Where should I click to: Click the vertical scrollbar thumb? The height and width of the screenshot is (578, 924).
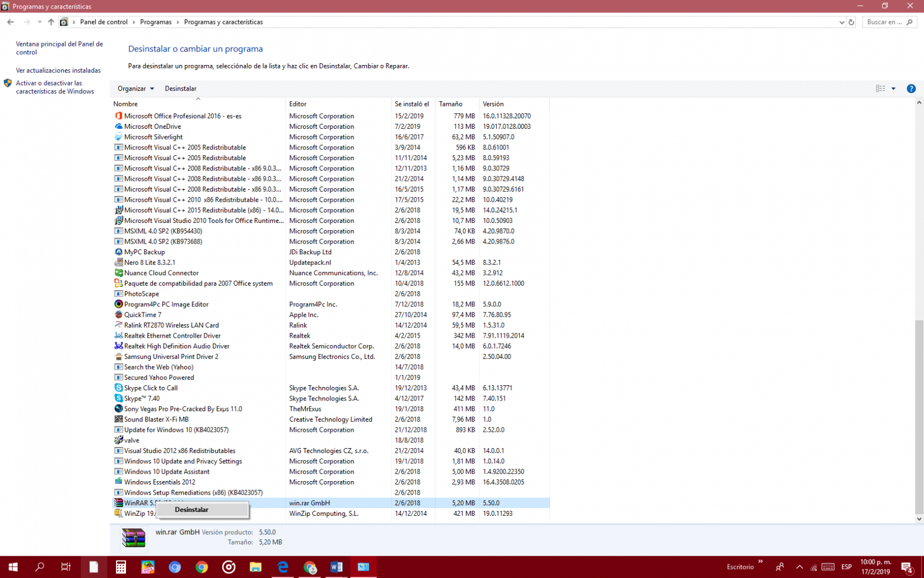point(919,417)
